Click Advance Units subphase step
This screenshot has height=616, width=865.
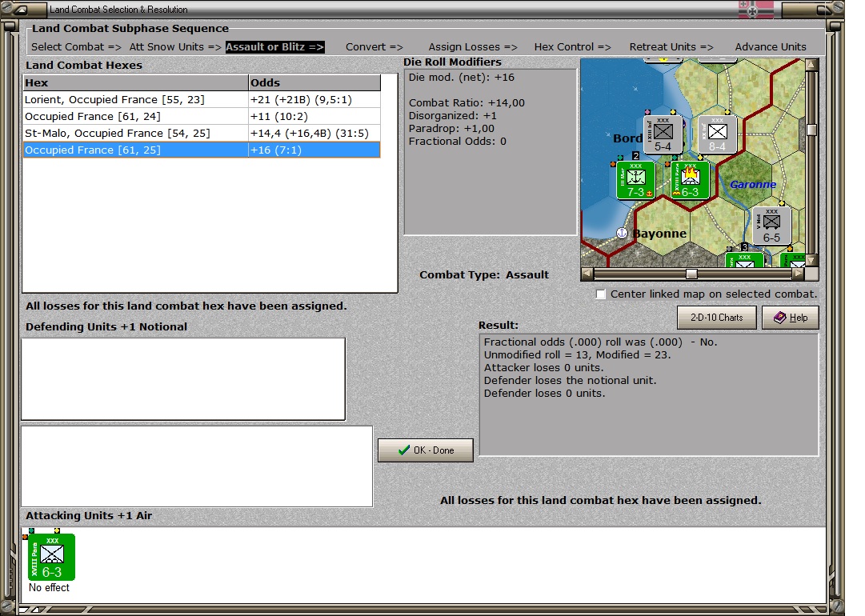(770, 47)
